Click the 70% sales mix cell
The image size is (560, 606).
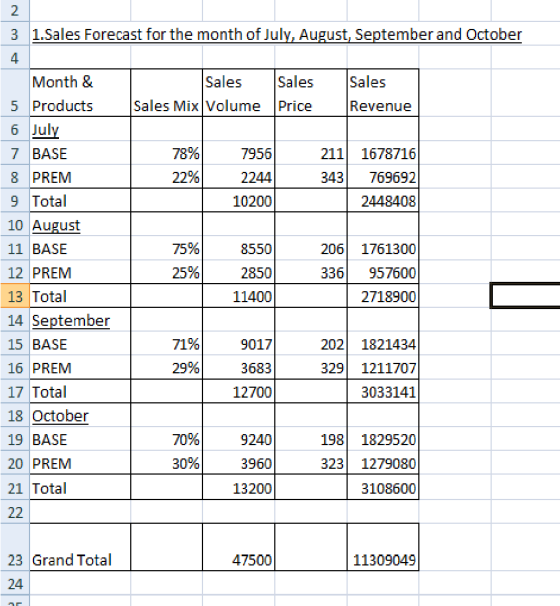(x=167, y=440)
